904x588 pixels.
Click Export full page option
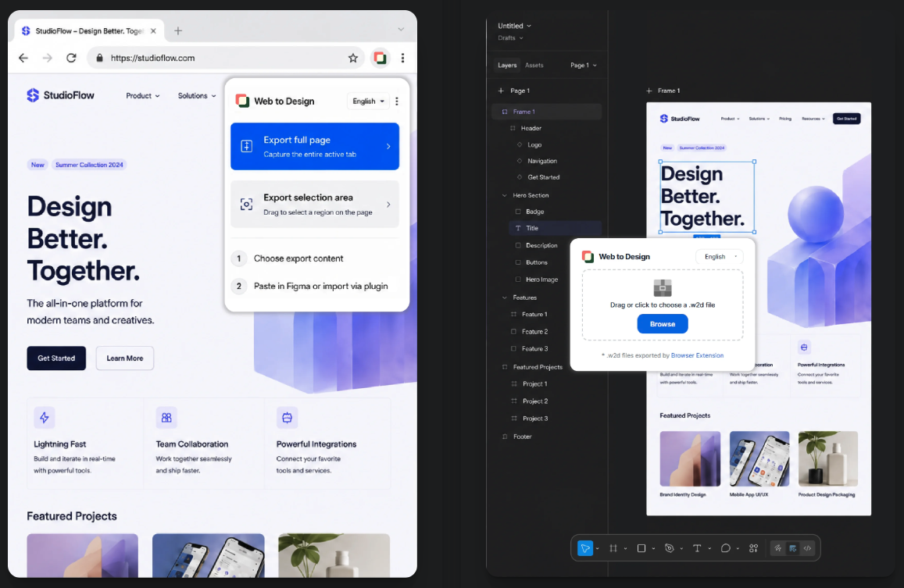pyautogui.click(x=315, y=147)
